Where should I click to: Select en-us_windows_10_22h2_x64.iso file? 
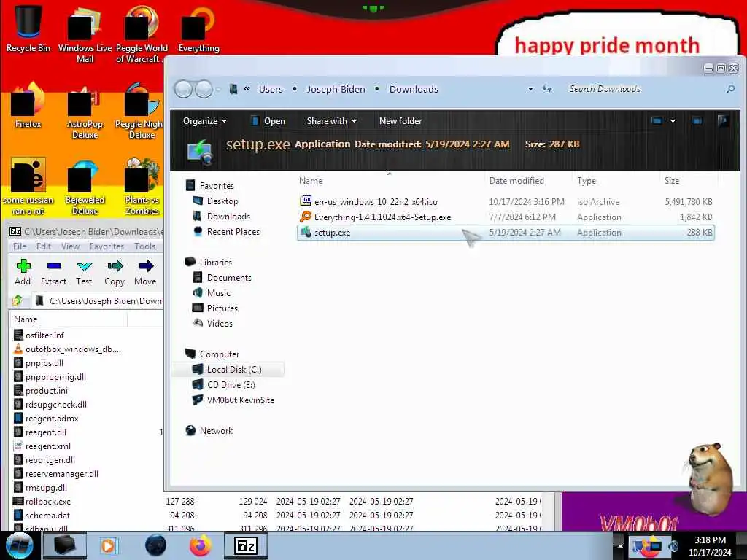click(x=506, y=202)
